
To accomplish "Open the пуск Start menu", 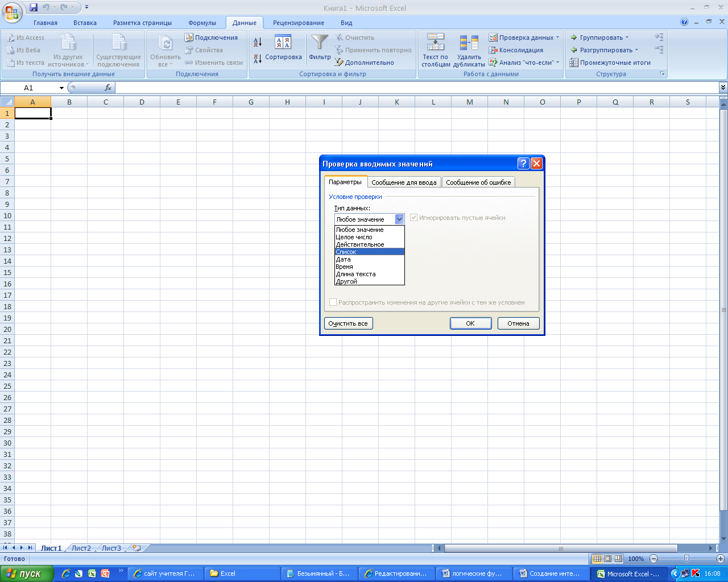I will coord(27,573).
